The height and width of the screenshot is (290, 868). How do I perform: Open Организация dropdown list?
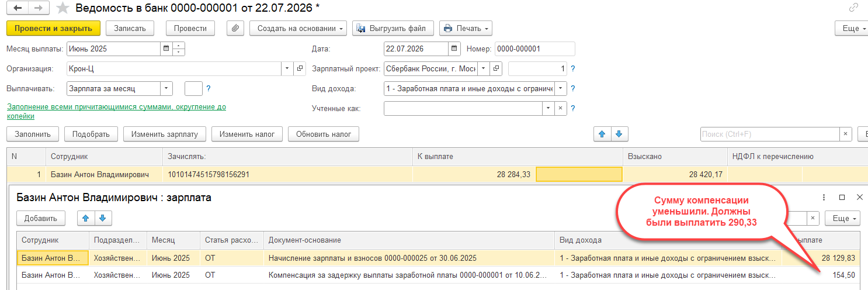click(287, 69)
